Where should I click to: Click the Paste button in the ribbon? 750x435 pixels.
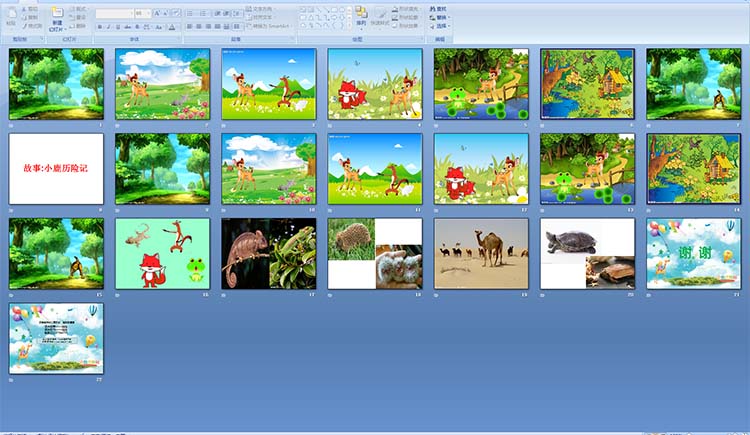point(11,18)
